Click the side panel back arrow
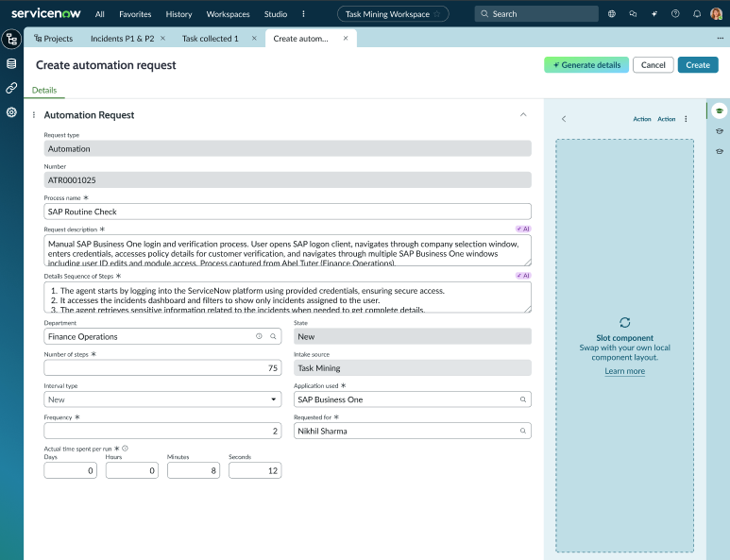Viewport: 730px width, 560px height. click(x=564, y=119)
